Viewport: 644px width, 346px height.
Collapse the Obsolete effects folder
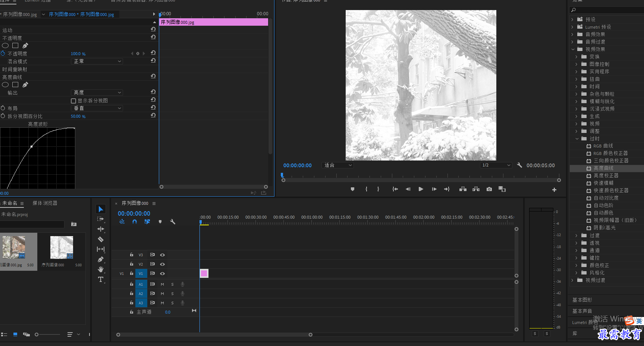point(577,139)
